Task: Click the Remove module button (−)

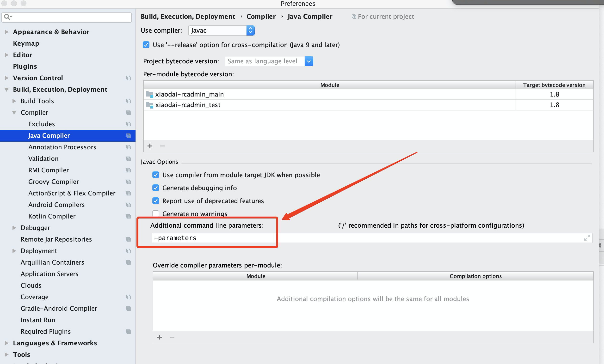Action: (x=162, y=146)
